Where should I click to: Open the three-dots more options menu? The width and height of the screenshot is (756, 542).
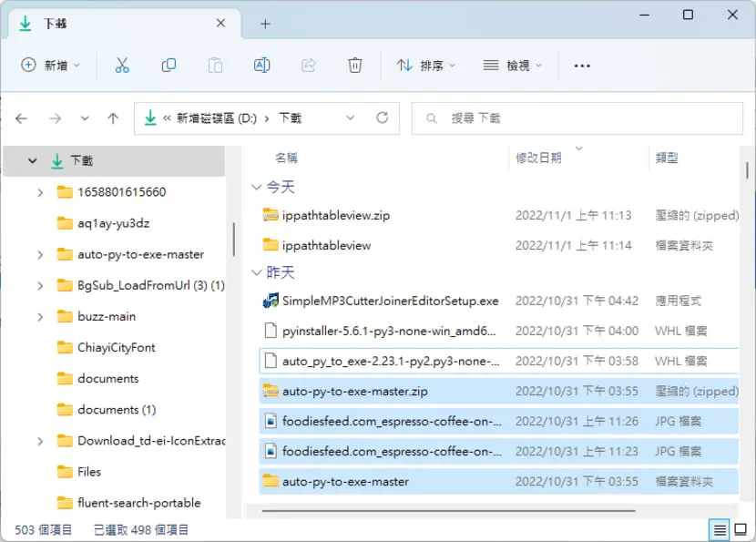[x=582, y=66]
